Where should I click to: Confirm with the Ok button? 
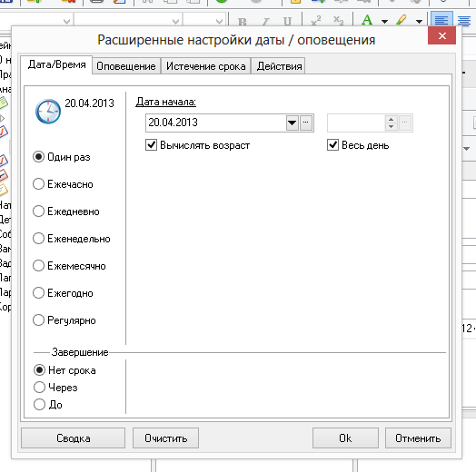coord(345,438)
